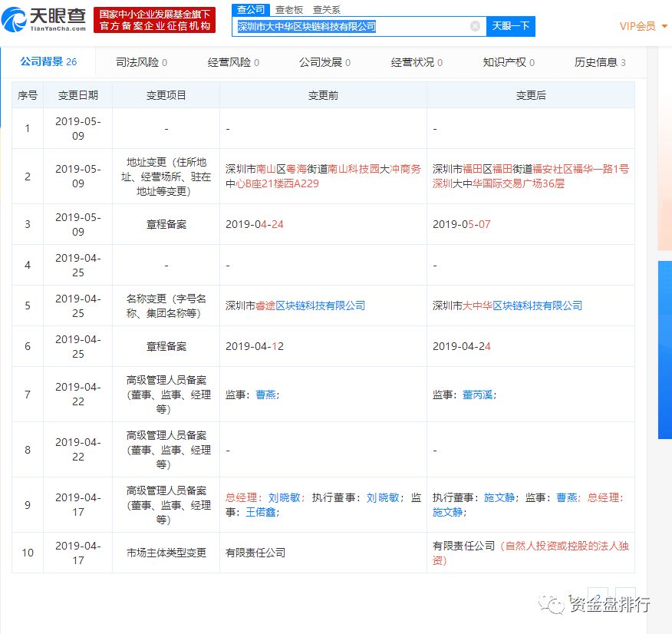The height and width of the screenshot is (634, 672).
Task: Open the 公司发展 tab
Action: click(324, 63)
